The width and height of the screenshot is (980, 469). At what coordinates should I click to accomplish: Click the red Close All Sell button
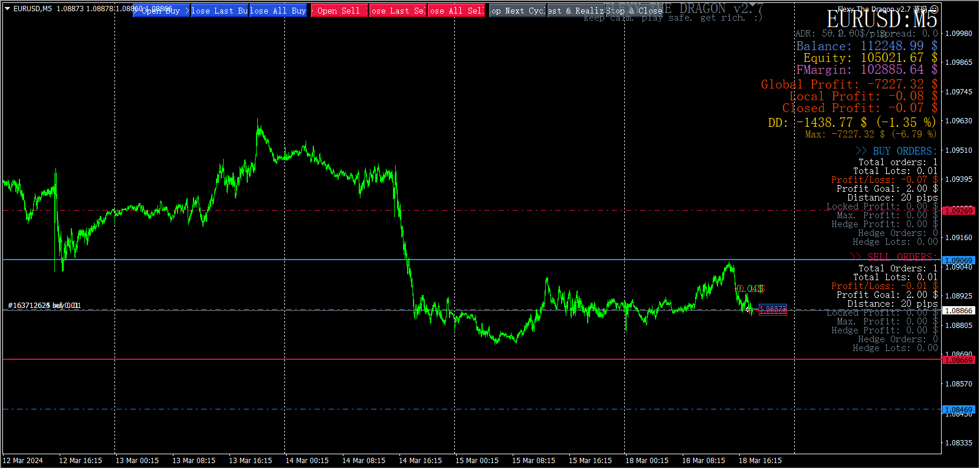456,11
